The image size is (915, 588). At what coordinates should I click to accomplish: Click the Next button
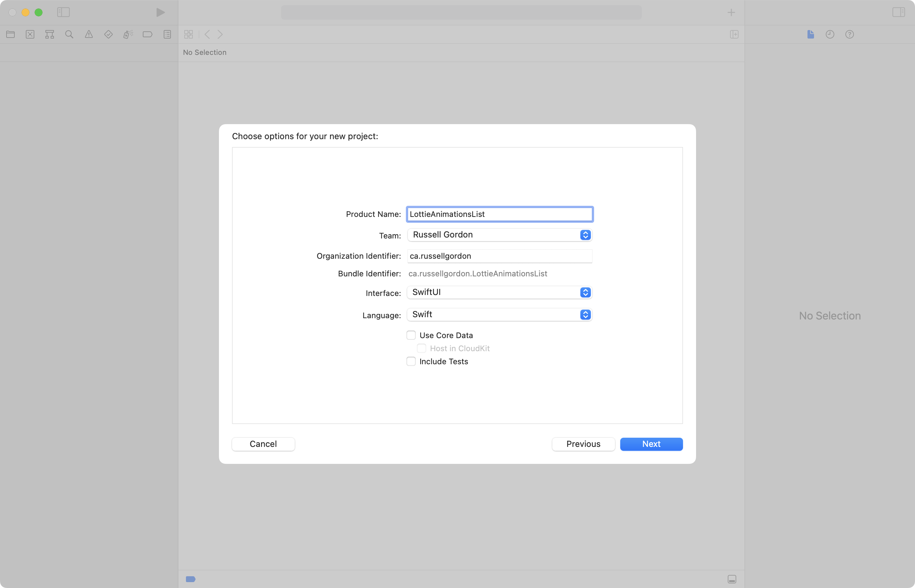click(651, 444)
